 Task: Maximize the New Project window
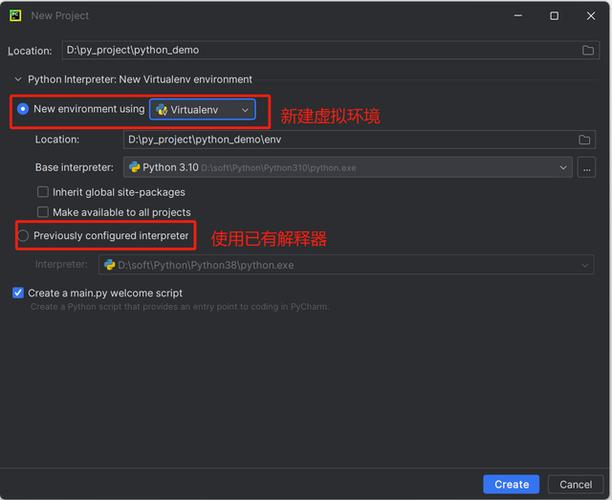[554, 16]
